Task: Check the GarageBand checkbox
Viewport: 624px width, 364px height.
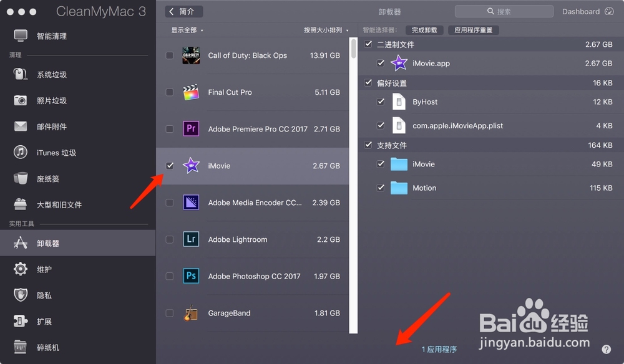Action: pyautogui.click(x=170, y=313)
